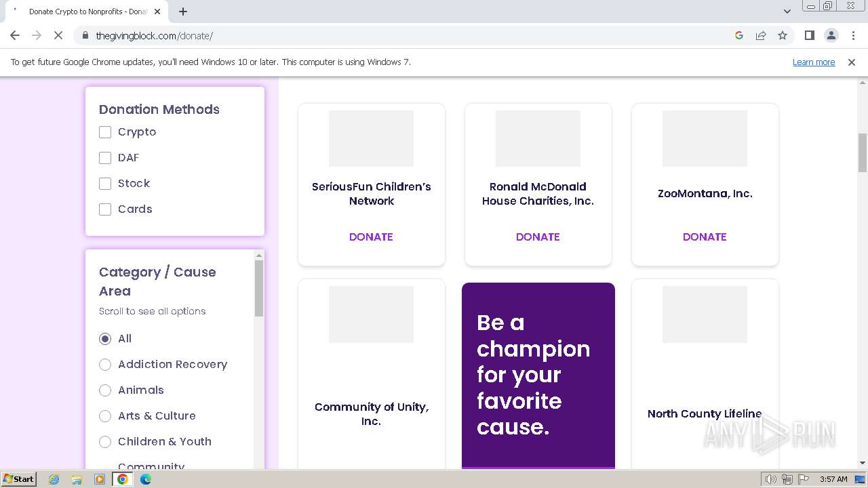
Task: Open ZooMontana logo placeholder
Action: pos(705,138)
